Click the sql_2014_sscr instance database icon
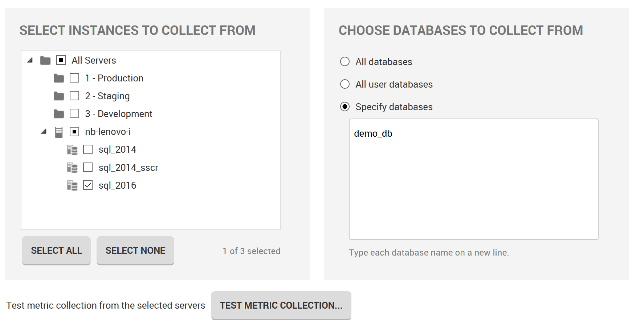 [x=72, y=168]
